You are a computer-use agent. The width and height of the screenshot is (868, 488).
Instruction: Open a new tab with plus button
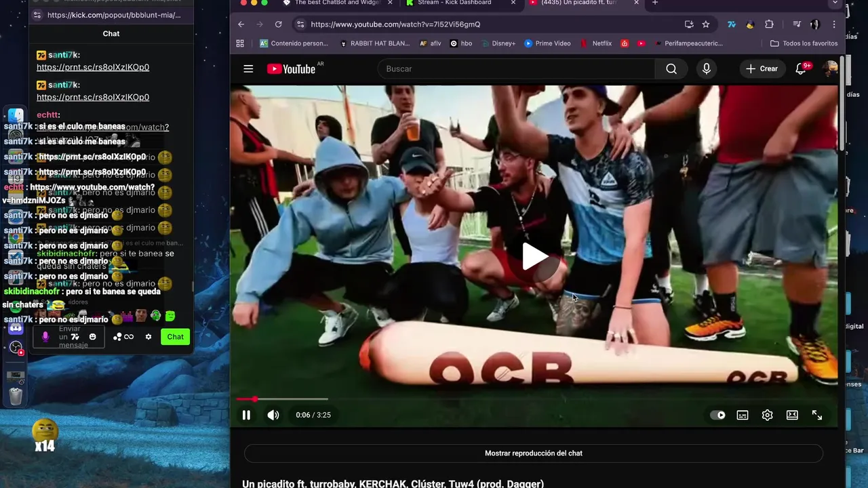pyautogui.click(x=655, y=3)
